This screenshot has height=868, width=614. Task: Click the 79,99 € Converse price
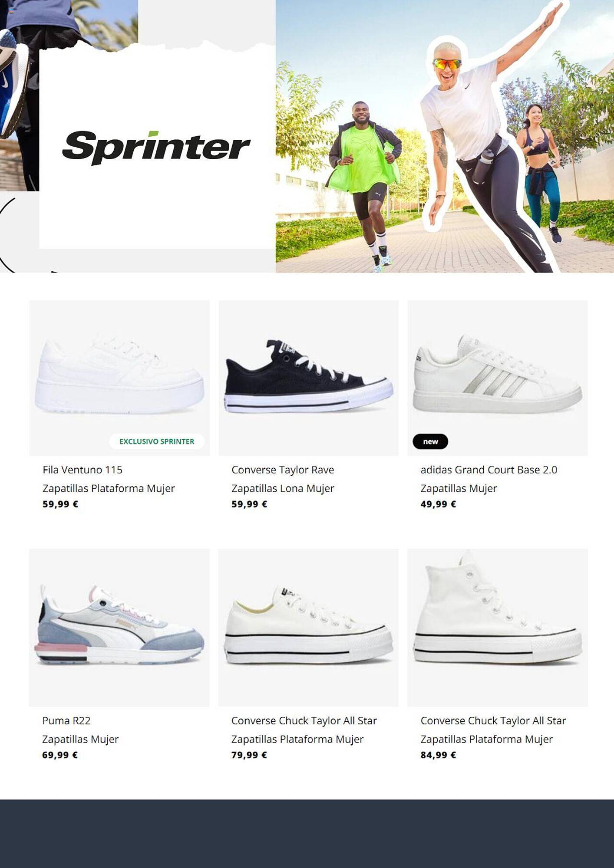(249, 755)
